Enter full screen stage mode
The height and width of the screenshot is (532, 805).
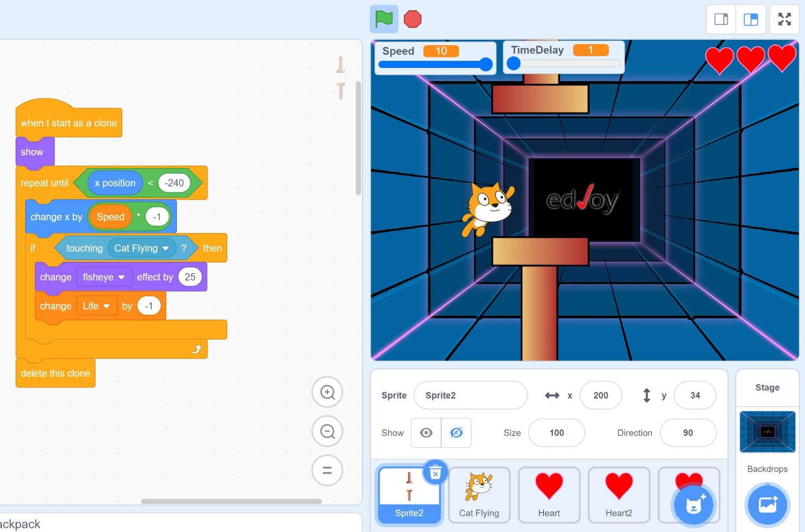(x=784, y=19)
